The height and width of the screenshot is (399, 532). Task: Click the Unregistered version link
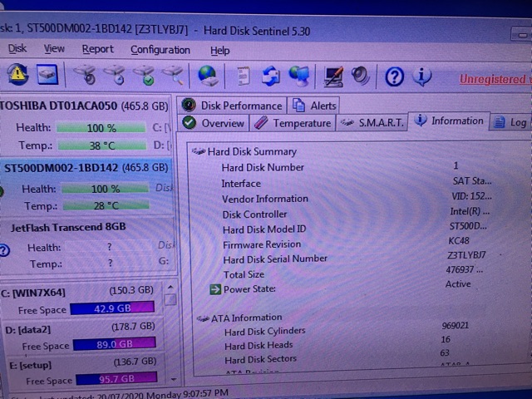[495, 80]
